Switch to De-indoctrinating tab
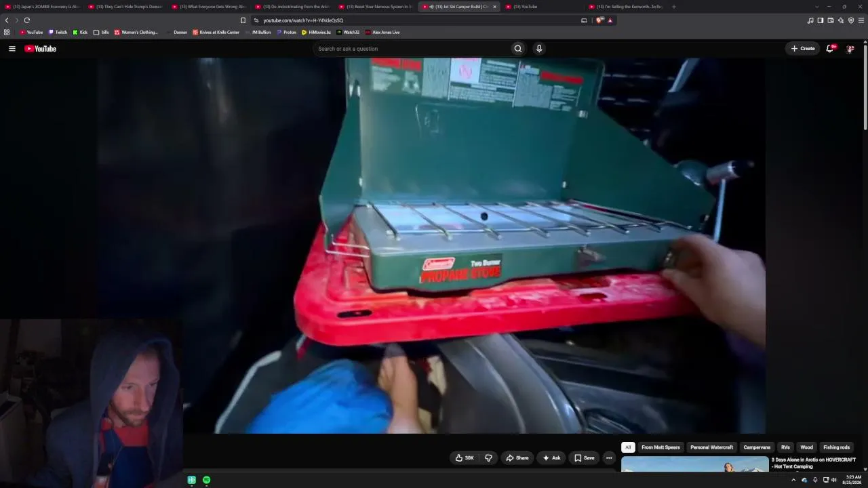 [292, 7]
